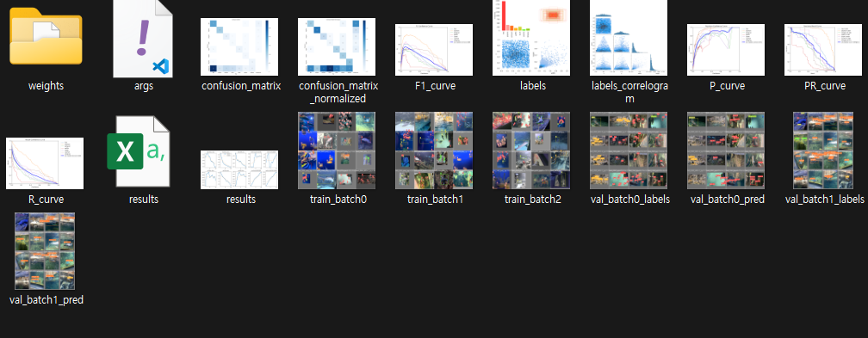Select the confusion_matrix image thumbnail
This screenshot has width=868, height=338.
239,47
